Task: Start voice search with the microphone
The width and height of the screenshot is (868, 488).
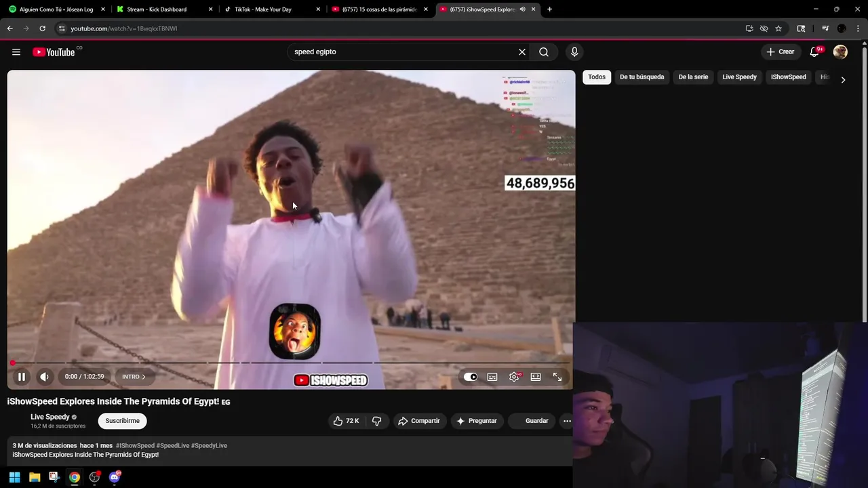Action: [x=574, y=52]
